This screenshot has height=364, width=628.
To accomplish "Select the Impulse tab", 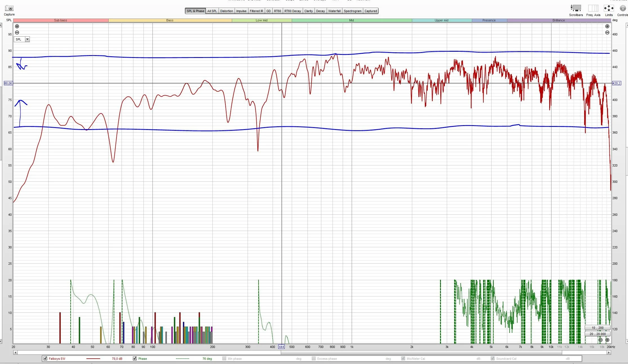I will (241, 11).
